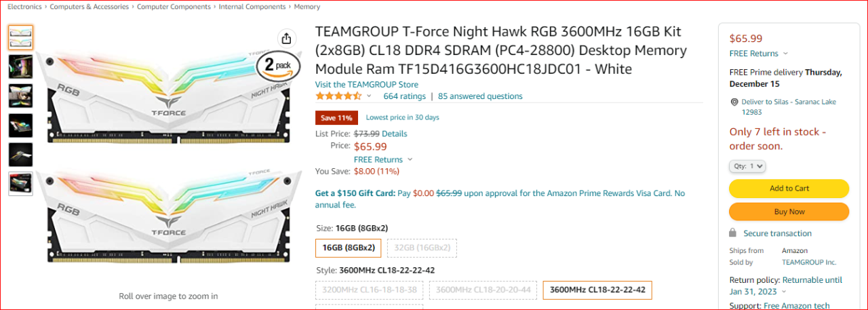The image size is (868, 310).
Task: Click the delivery location pin icon
Action: (734, 102)
